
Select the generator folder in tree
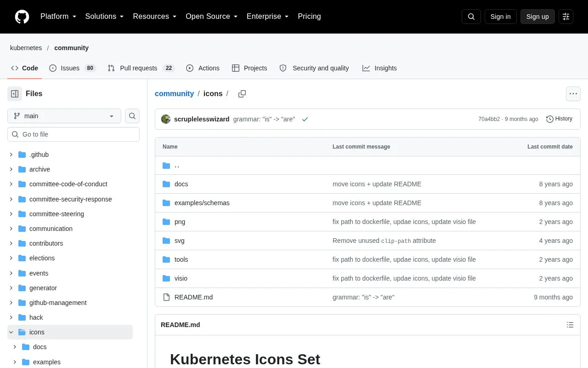70,288
